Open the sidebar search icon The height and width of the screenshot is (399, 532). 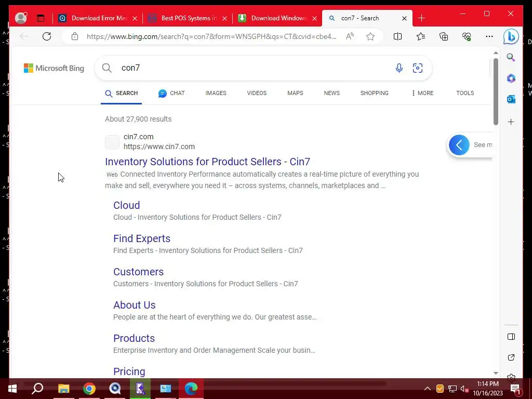511,57
